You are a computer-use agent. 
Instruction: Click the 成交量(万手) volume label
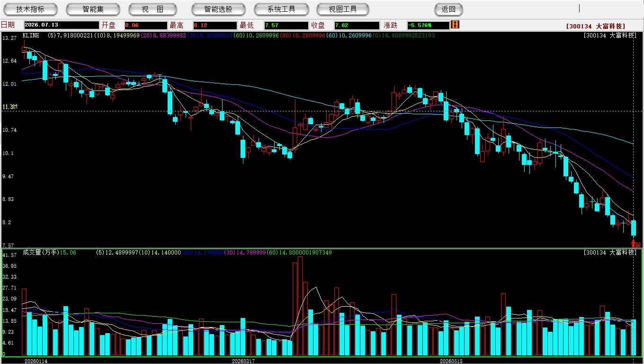[41, 253]
